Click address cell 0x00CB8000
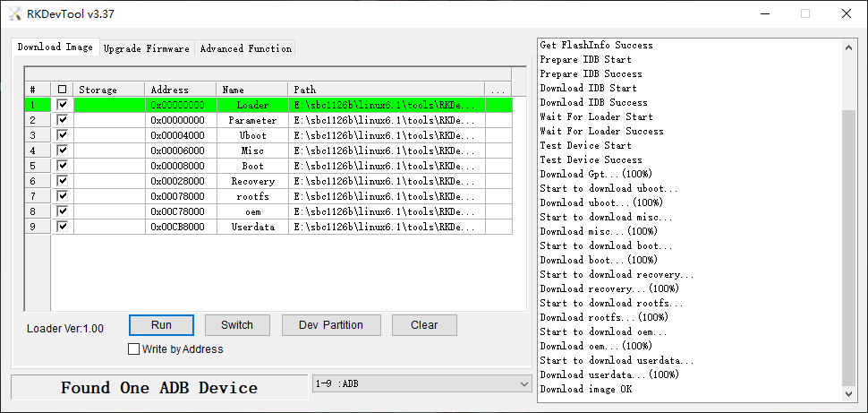Screen dimensions: 868x413 (x=181, y=227)
